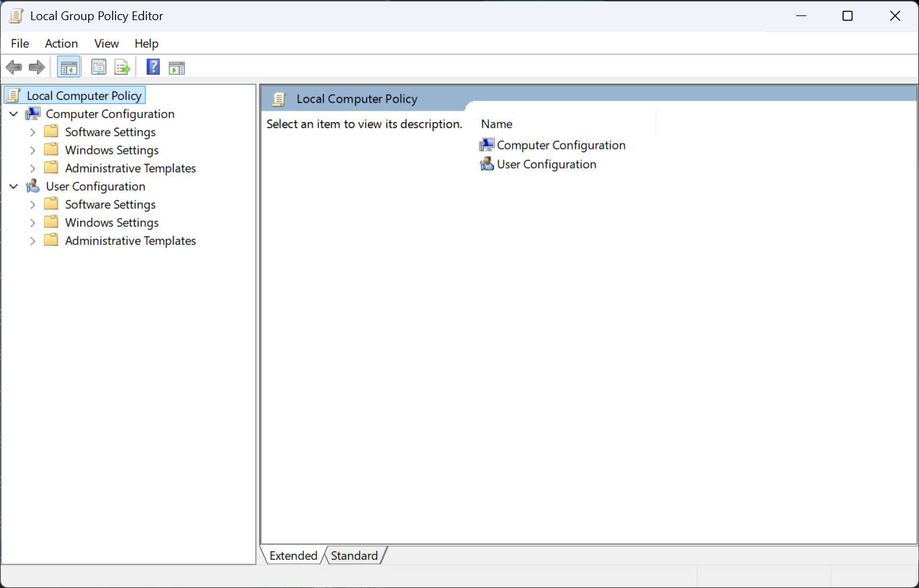Collapse the Computer Configuration tree node

[x=13, y=114]
